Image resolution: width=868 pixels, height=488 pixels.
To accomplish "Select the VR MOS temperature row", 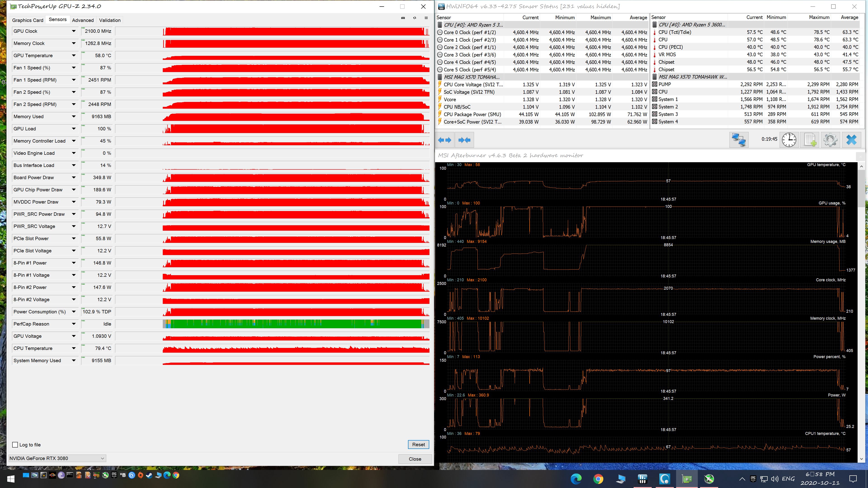I will 755,54.
